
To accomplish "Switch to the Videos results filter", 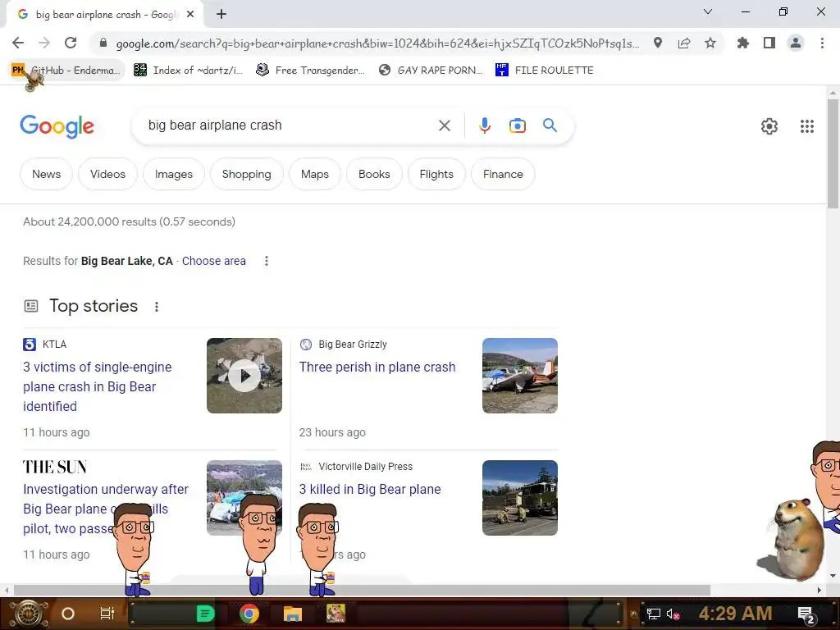I will [107, 174].
